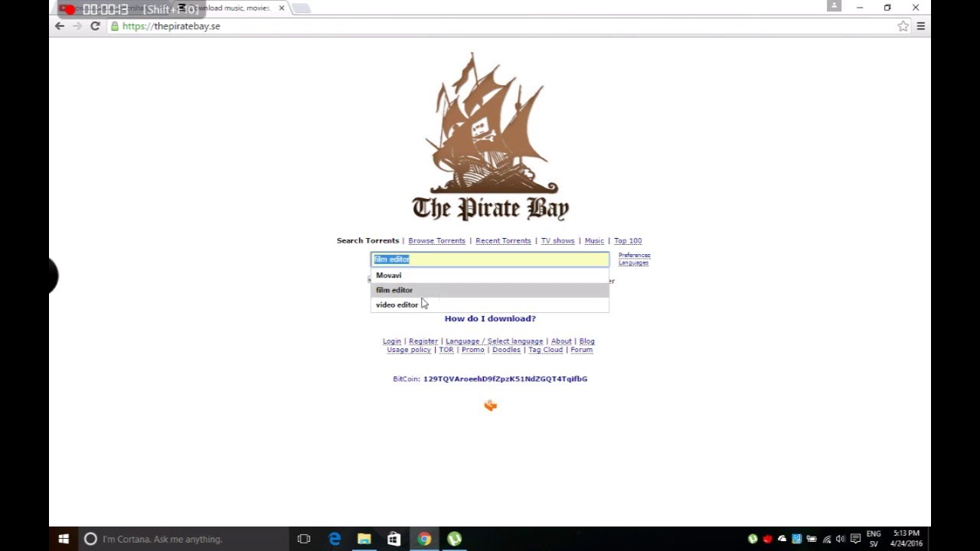This screenshot has height=551, width=980.
Task: Click the Login link
Action: pos(392,341)
